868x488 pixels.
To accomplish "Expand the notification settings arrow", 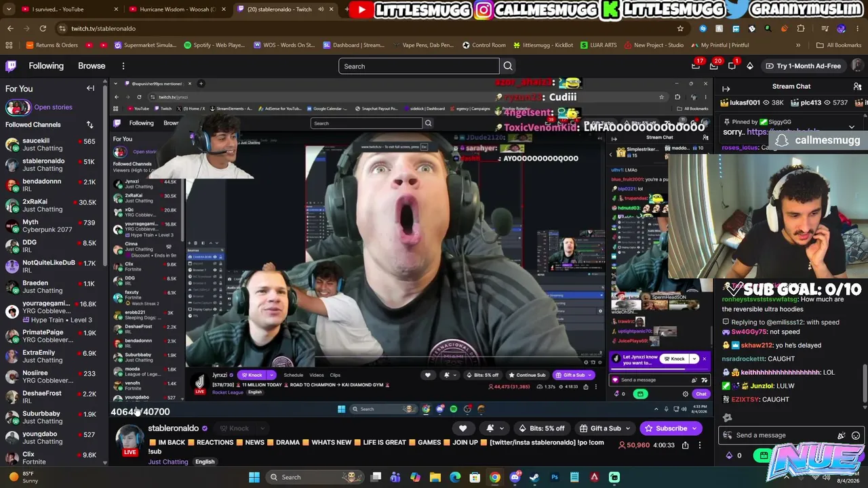I will [502, 428].
